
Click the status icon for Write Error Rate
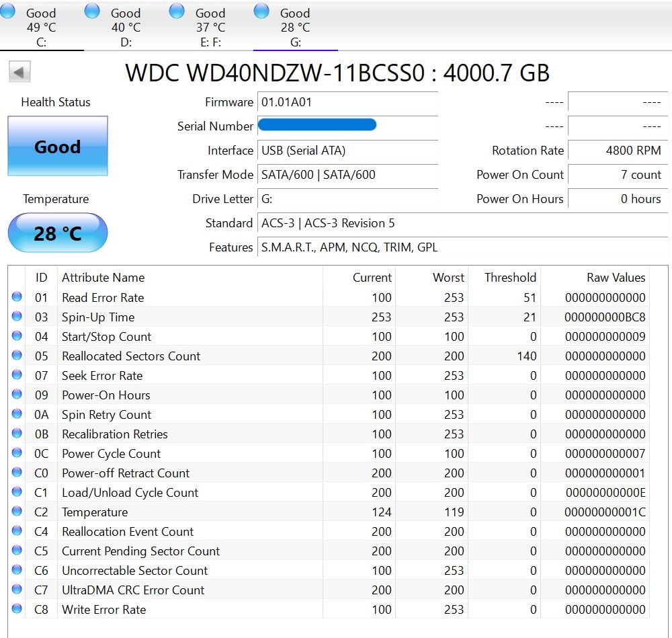[x=17, y=609]
